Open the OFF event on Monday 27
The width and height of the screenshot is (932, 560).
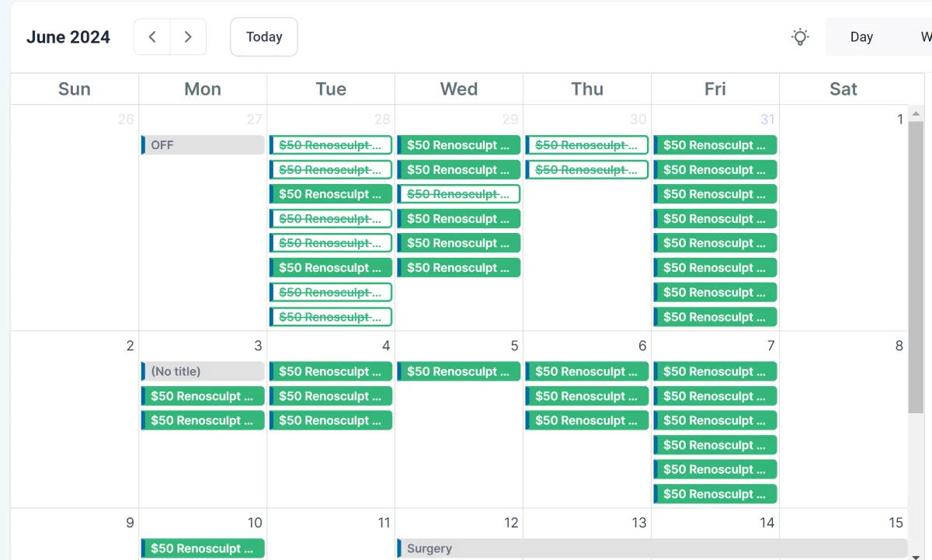tap(203, 145)
